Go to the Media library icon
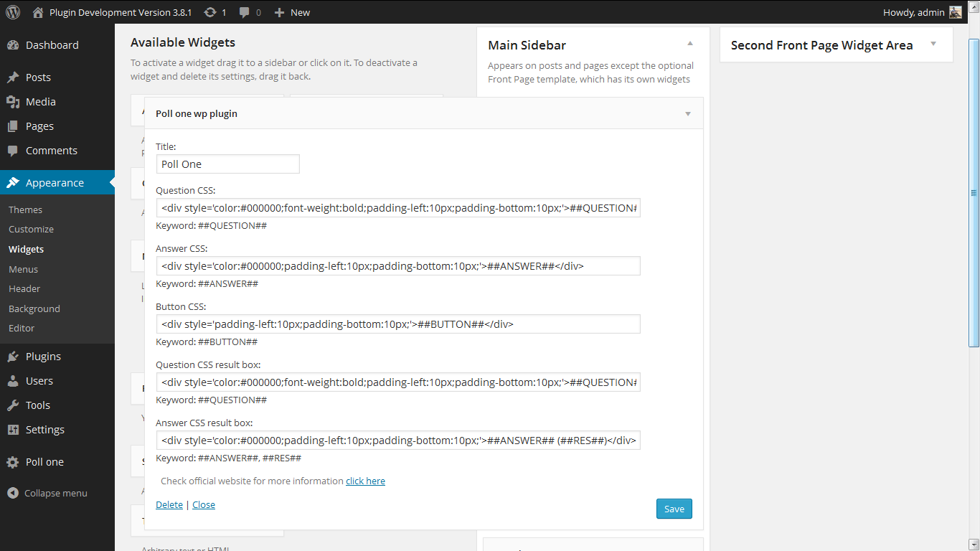Viewport: 980px width, 551px height. point(13,102)
